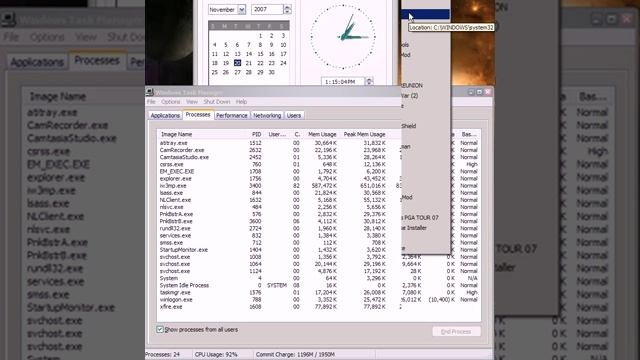640x360 pixels.
Task: Select the smss.exe process row
Action: click(x=318, y=242)
